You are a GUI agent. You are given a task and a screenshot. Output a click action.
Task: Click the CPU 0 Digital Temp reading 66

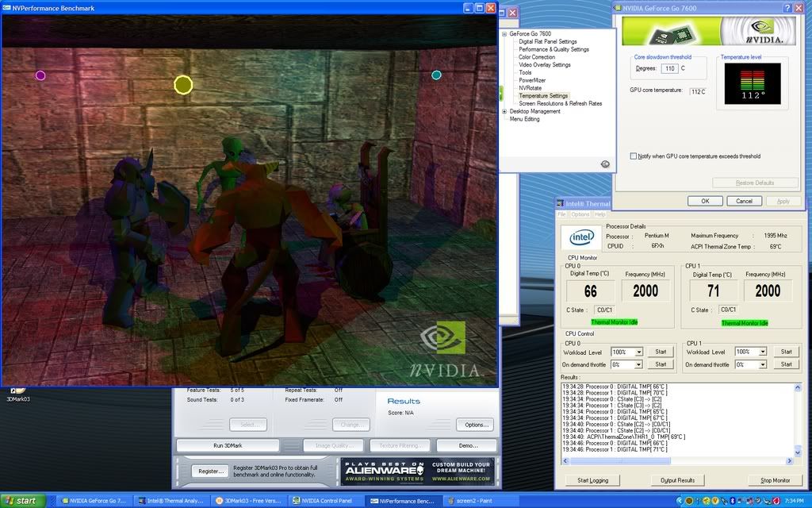pyautogui.click(x=590, y=291)
